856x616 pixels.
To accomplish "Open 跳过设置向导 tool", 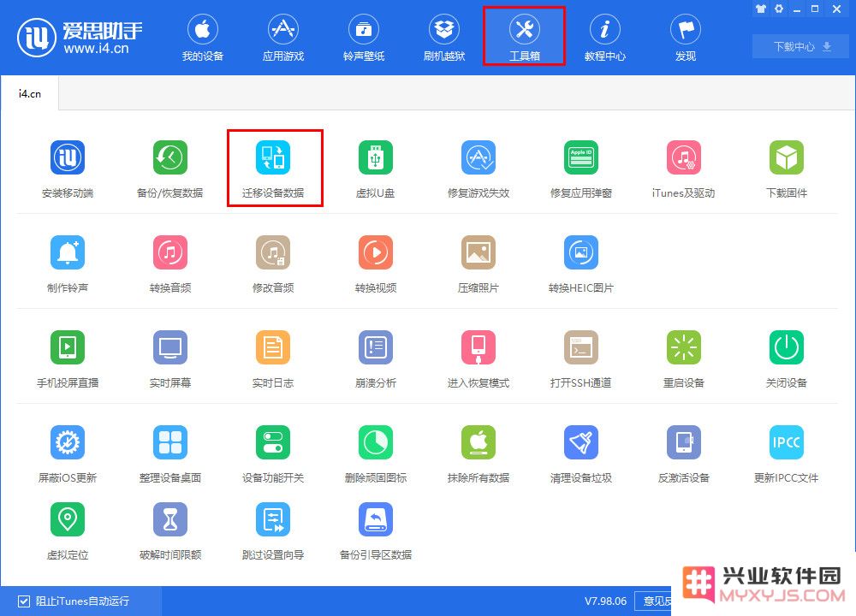I will 273,531.
